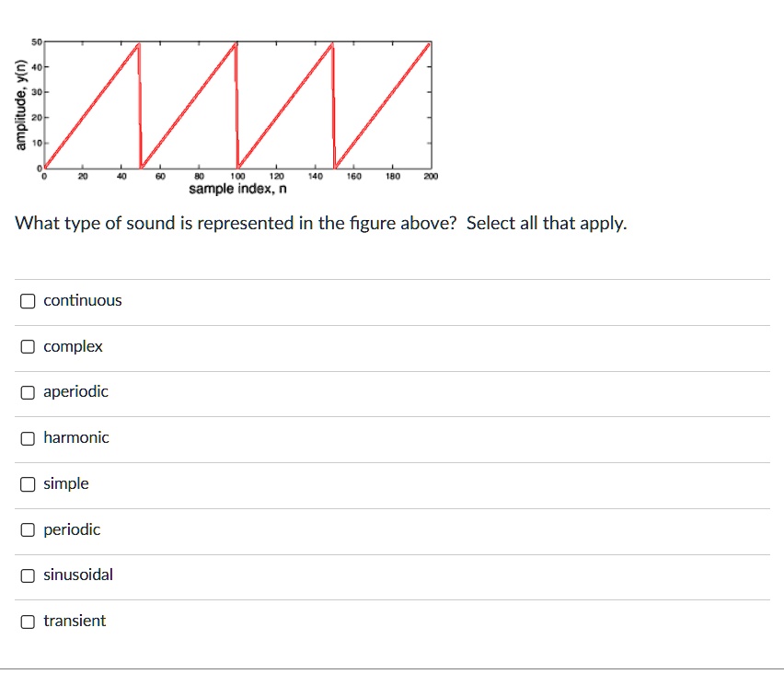Enable the 'harmonic' checkbox

click(28, 438)
